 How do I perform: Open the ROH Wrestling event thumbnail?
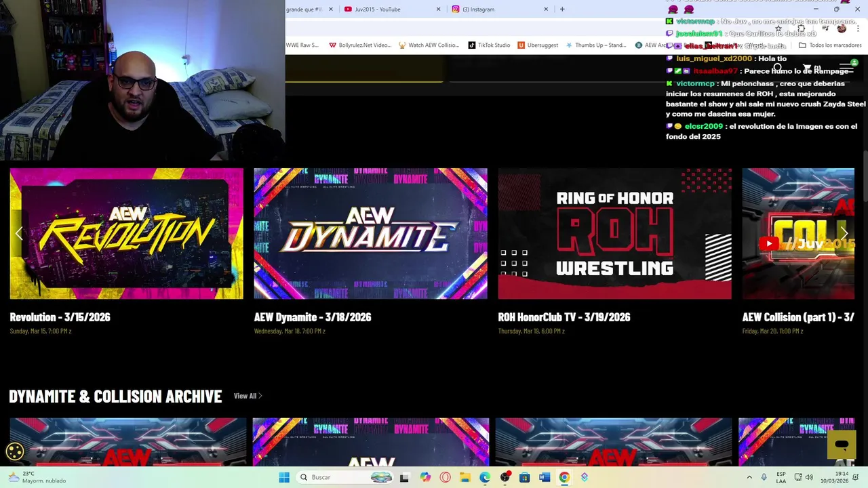coord(614,234)
